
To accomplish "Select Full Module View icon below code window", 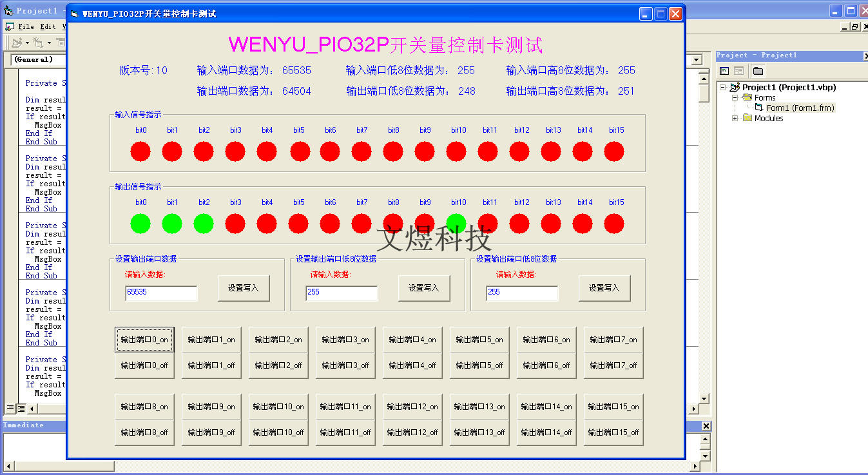I will [x=21, y=408].
